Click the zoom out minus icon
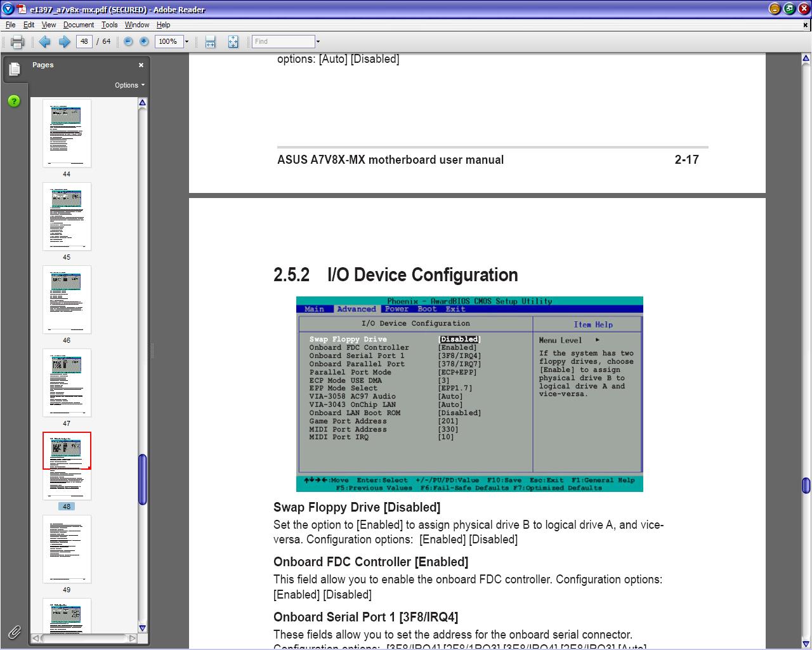 click(x=128, y=41)
